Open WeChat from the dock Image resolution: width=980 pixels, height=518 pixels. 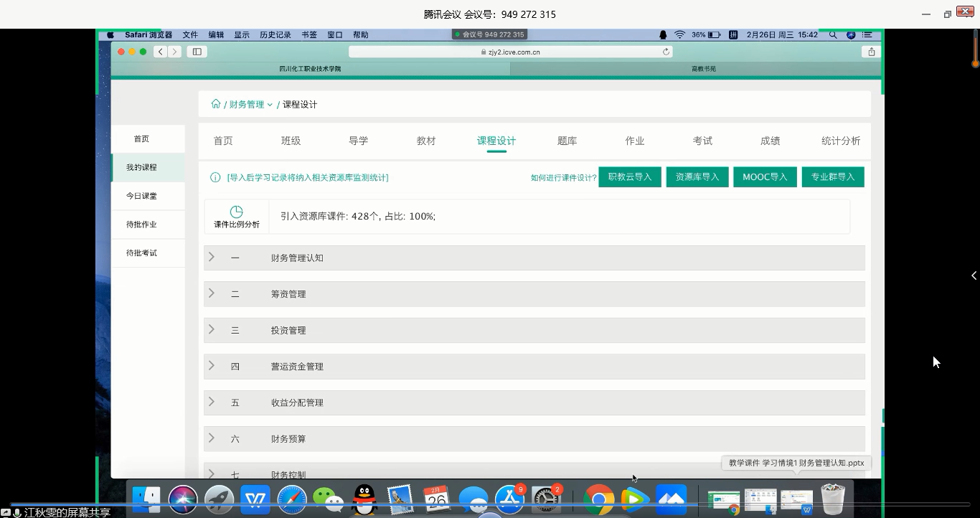point(328,499)
